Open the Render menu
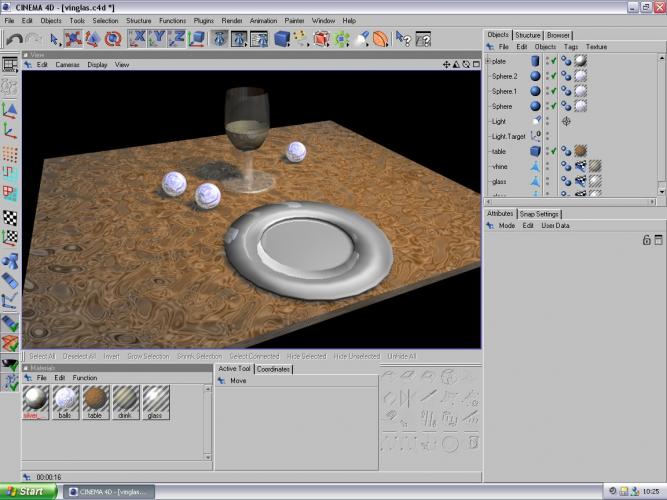 (231, 20)
